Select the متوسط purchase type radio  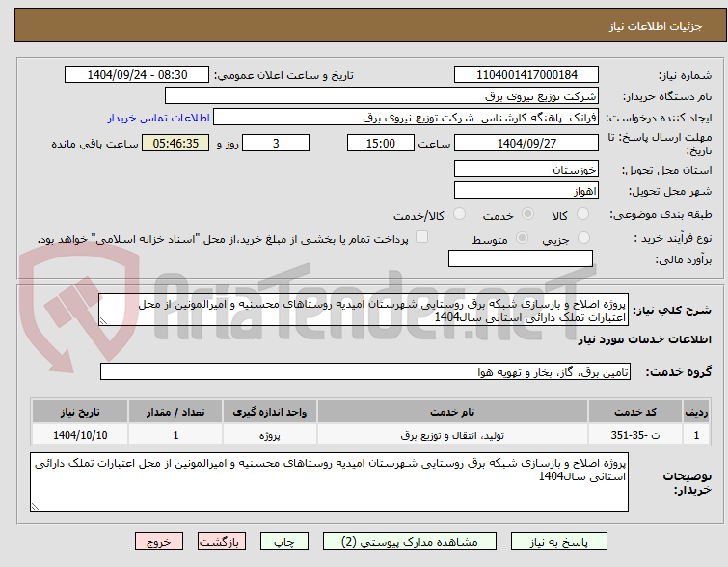522,238
